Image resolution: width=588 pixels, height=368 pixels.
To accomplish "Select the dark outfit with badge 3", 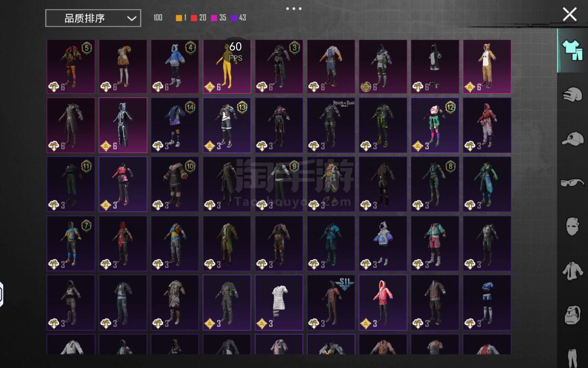I will click(279, 67).
